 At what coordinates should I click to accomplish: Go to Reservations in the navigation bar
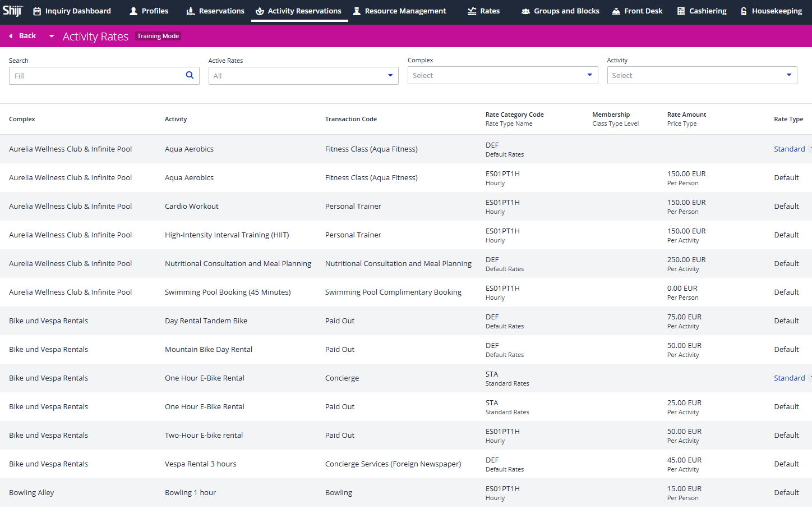pos(215,11)
